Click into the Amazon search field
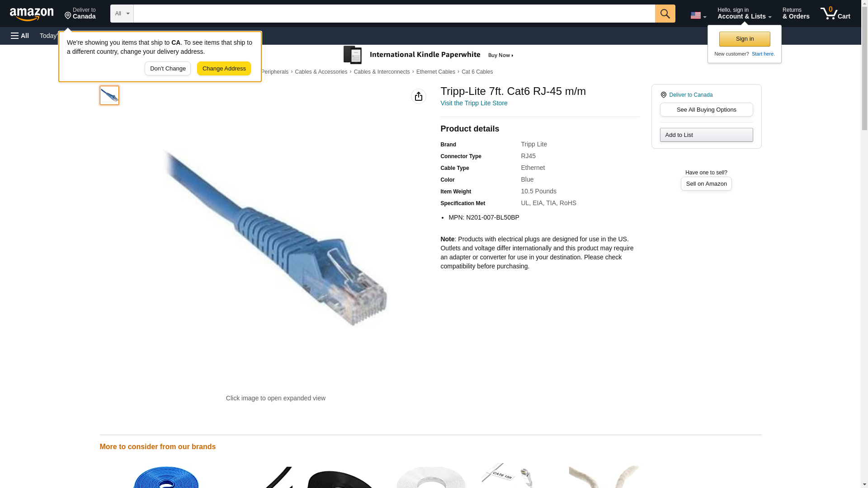The image size is (868, 488). 394,14
